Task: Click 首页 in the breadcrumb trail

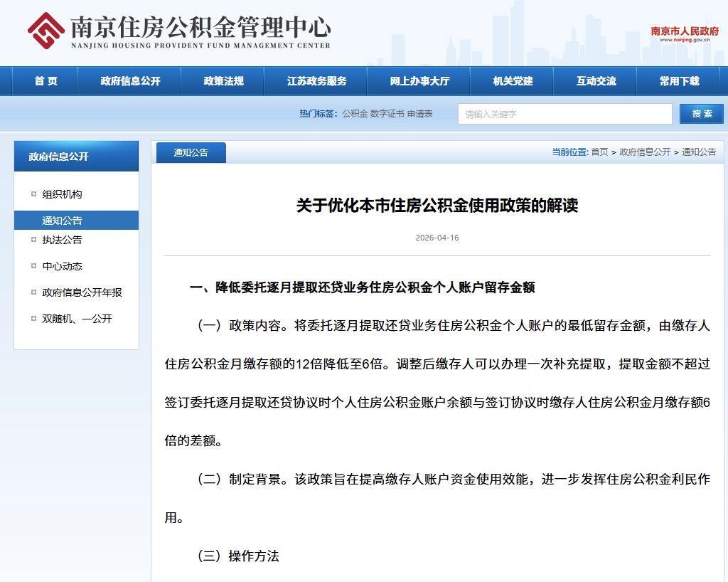Action: [x=599, y=152]
